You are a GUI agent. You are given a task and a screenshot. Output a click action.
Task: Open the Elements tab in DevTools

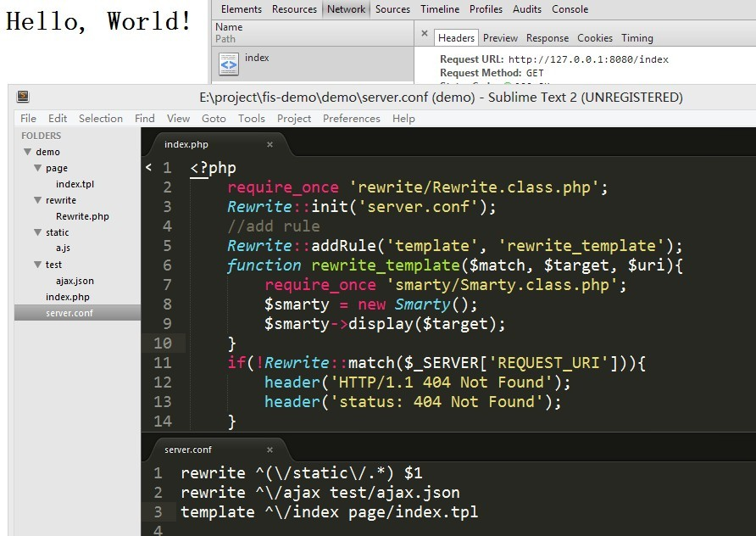click(241, 9)
